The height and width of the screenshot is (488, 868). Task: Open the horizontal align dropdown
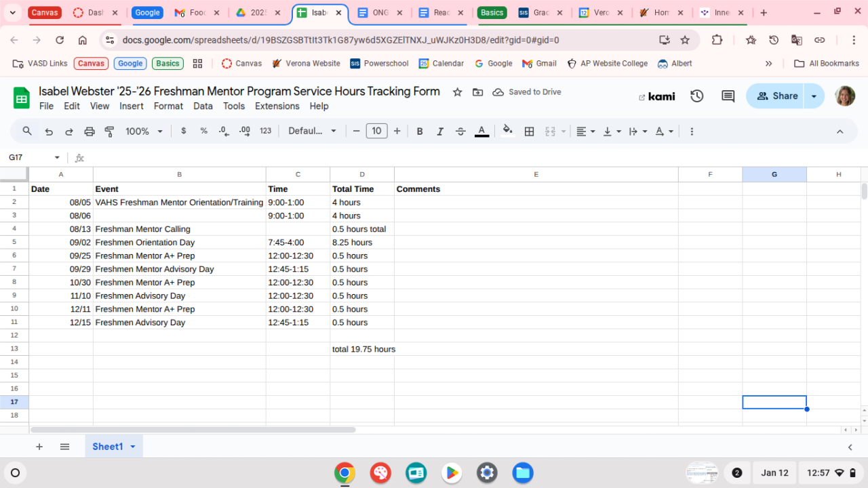coord(585,131)
